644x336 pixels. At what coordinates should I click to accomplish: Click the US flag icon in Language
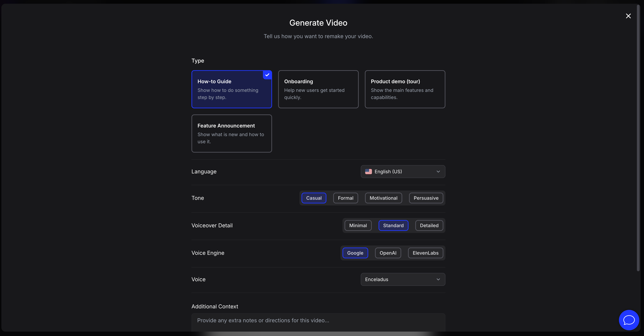tap(368, 172)
